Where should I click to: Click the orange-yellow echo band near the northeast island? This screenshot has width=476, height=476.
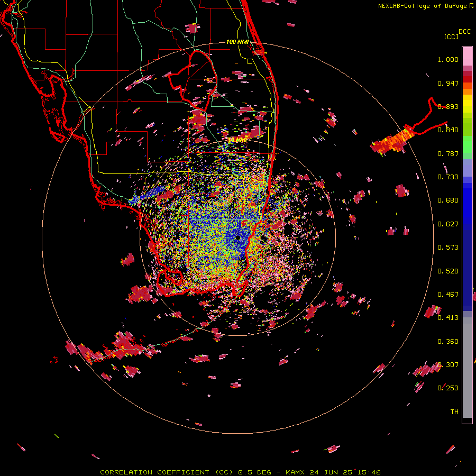(391, 141)
